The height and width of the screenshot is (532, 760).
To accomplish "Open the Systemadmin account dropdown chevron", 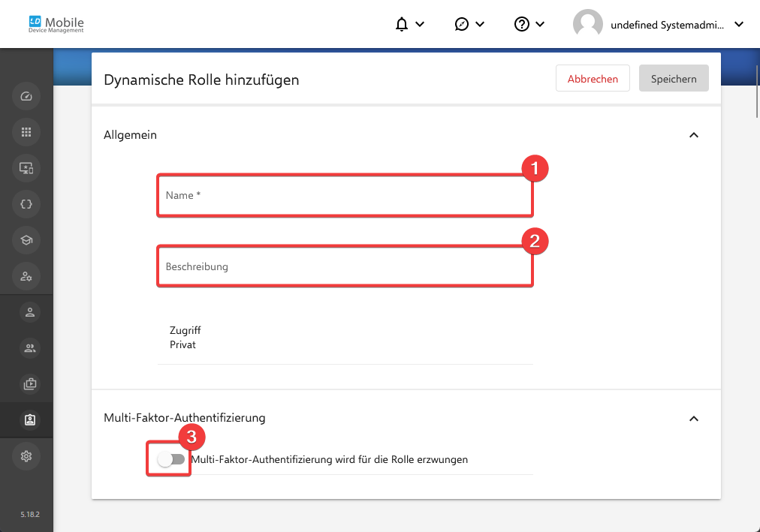I will point(739,24).
